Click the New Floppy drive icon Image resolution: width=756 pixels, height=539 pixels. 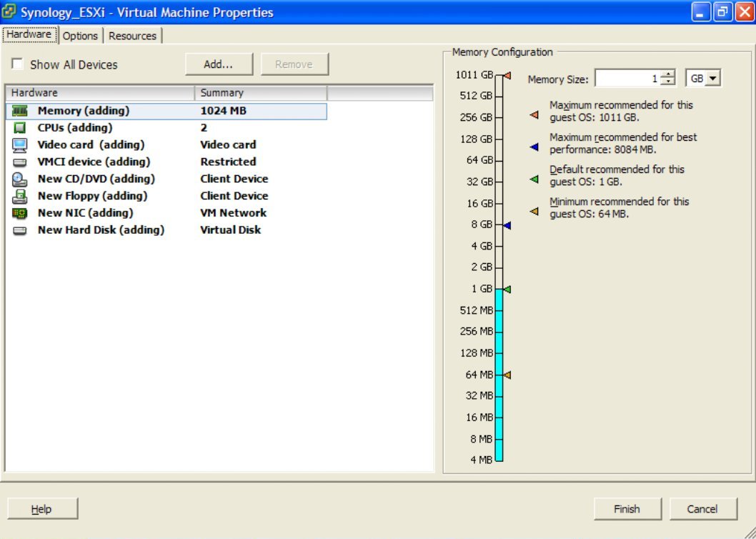(19, 196)
